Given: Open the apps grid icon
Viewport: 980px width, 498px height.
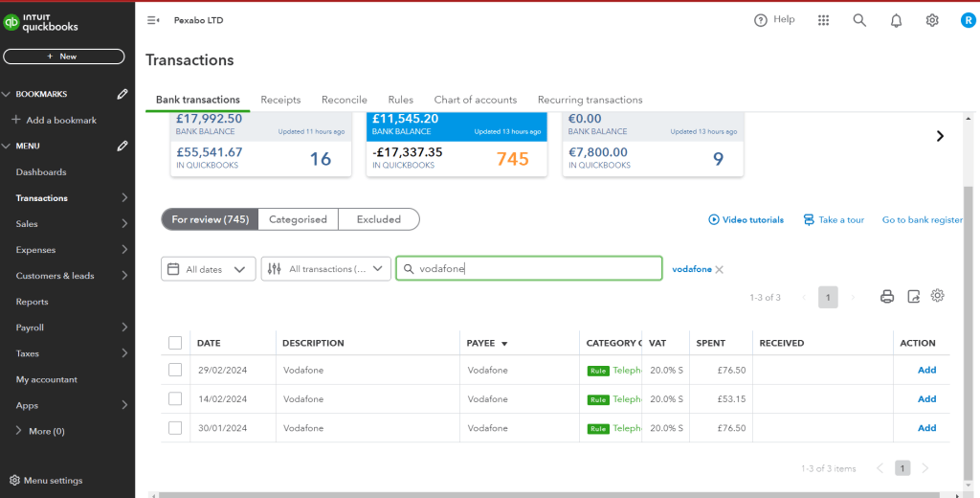Looking at the screenshot, I should (x=823, y=21).
